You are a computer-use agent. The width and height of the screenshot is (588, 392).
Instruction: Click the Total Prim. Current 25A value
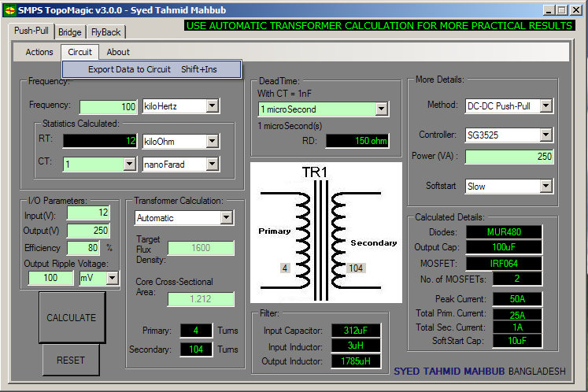[517, 315]
